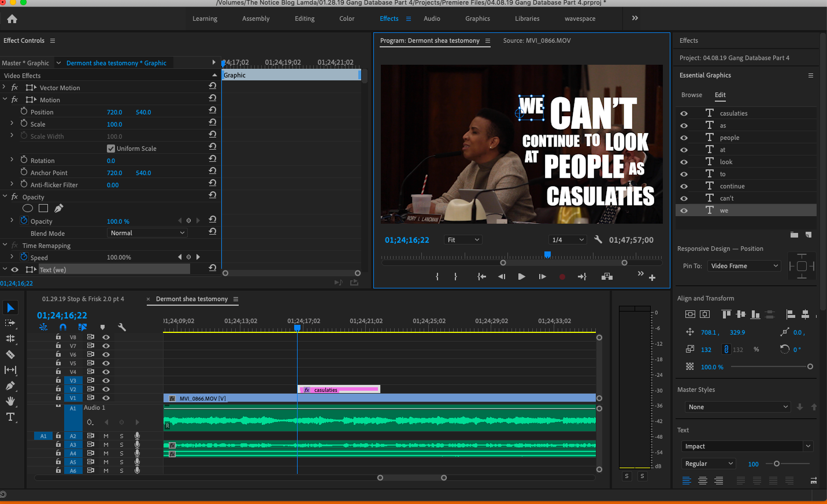Viewport: 827px width, 504px height.
Task: Create 4-point polygon opacity mask
Action: [x=43, y=208]
